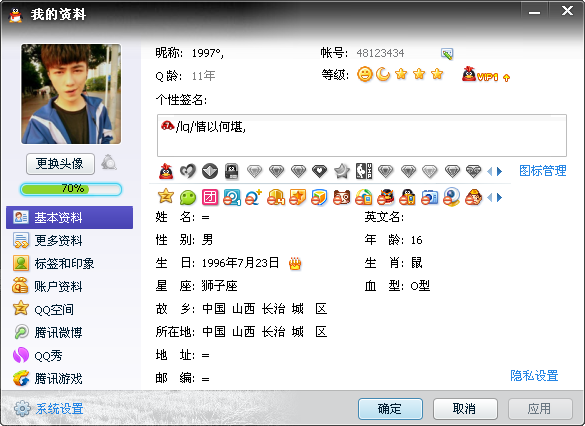Viewport: 585px width, 426px height.
Task: Click the 应用 button
Action: point(540,409)
